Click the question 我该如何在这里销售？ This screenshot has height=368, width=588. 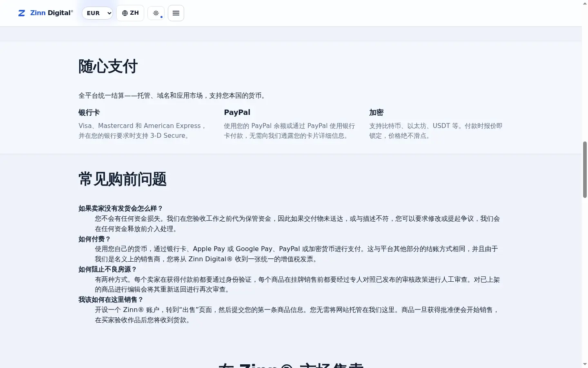click(111, 300)
